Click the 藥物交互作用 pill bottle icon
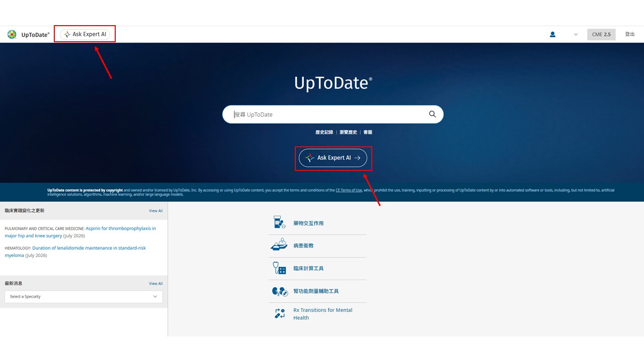Image resolution: width=644 pixels, height=362 pixels. click(279, 223)
